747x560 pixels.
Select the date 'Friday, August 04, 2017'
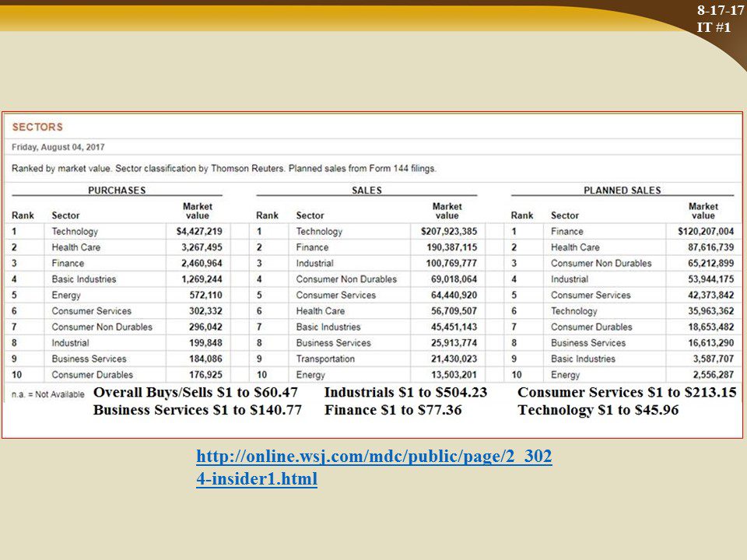click(x=58, y=147)
